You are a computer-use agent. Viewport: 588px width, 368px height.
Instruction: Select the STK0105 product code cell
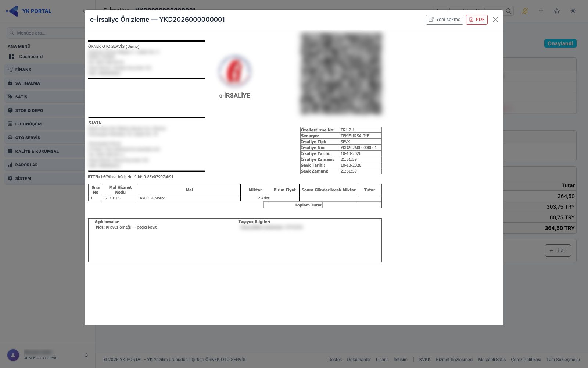120,198
